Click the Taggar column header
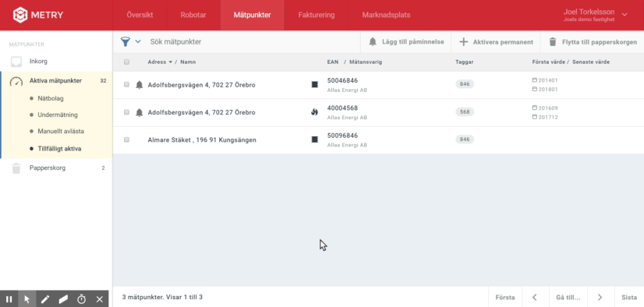644x307 pixels. pos(465,62)
